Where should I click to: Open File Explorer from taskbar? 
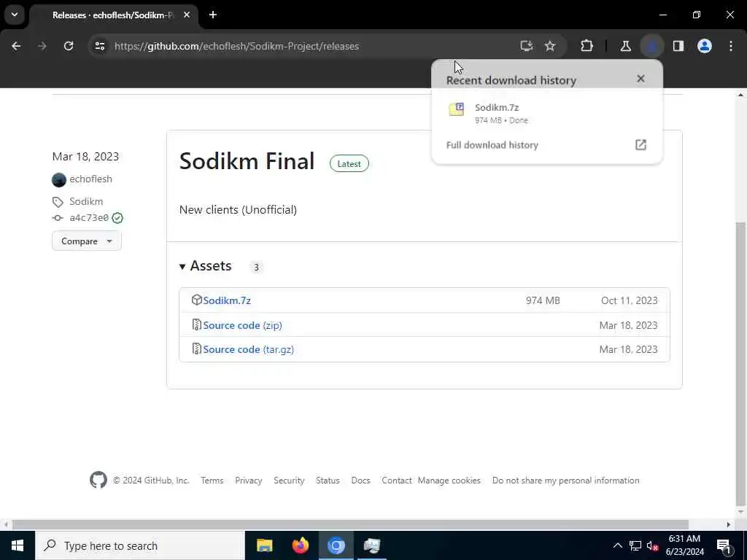[x=264, y=545]
